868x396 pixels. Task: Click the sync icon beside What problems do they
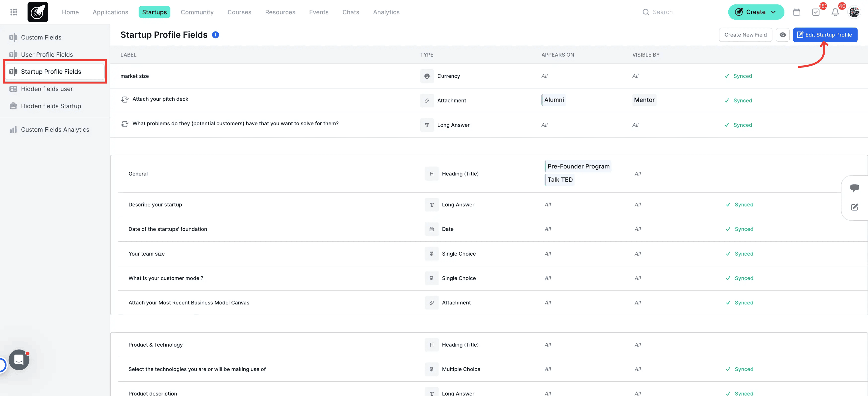125,124
